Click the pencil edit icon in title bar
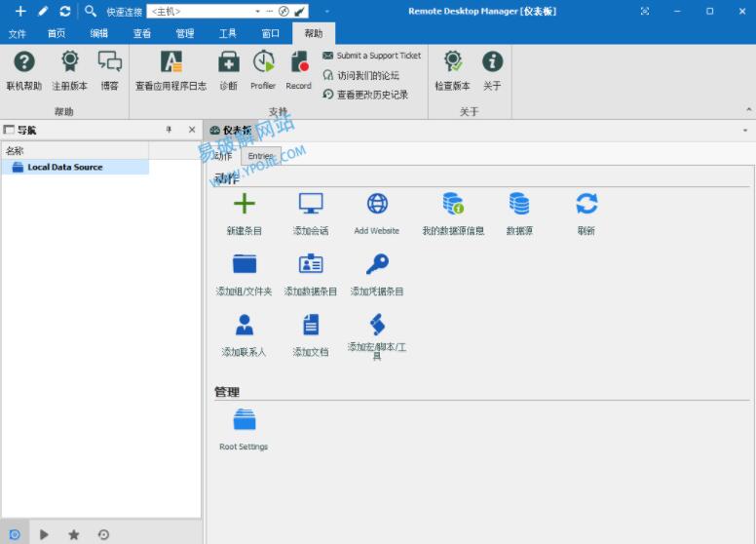 click(43, 11)
